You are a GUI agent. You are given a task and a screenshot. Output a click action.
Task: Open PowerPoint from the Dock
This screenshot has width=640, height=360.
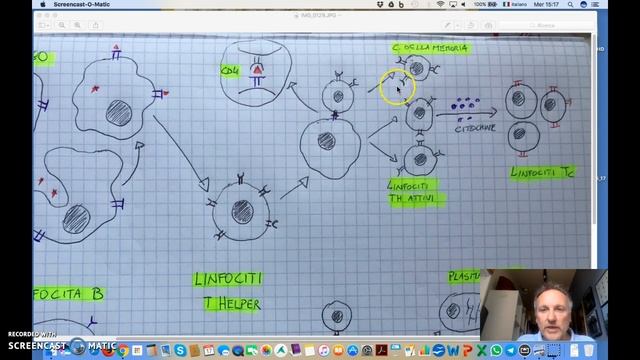point(468,350)
